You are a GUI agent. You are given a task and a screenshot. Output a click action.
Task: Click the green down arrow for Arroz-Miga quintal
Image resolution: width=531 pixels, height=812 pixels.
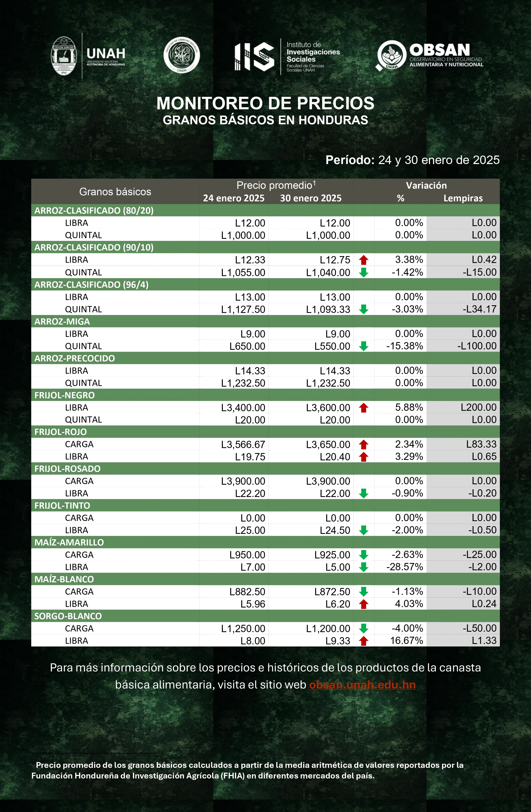[x=363, y=346]
